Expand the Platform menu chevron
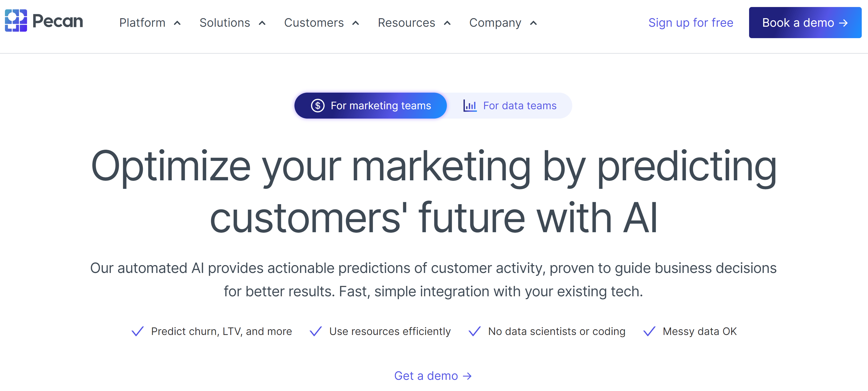 [x=177, y=23]
